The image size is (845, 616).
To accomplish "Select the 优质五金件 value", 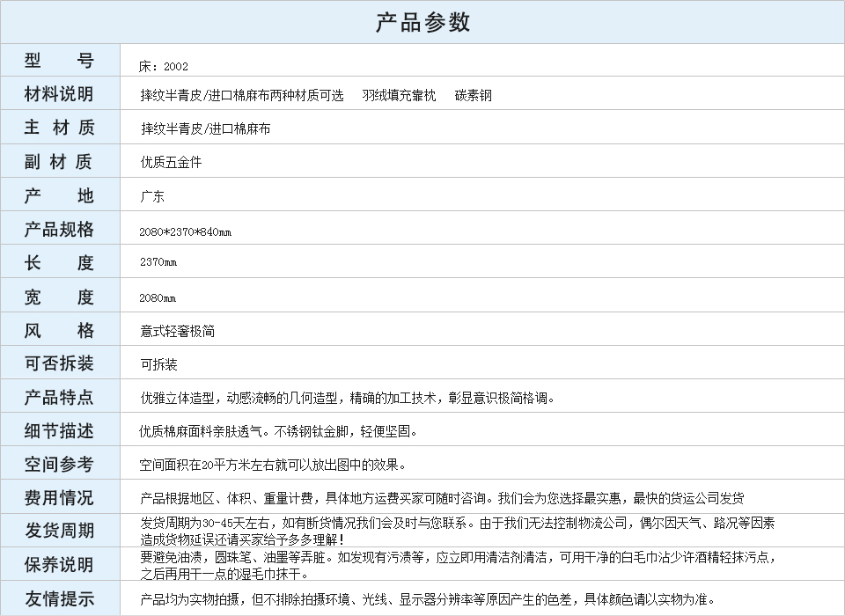I will tap(171, 162).
